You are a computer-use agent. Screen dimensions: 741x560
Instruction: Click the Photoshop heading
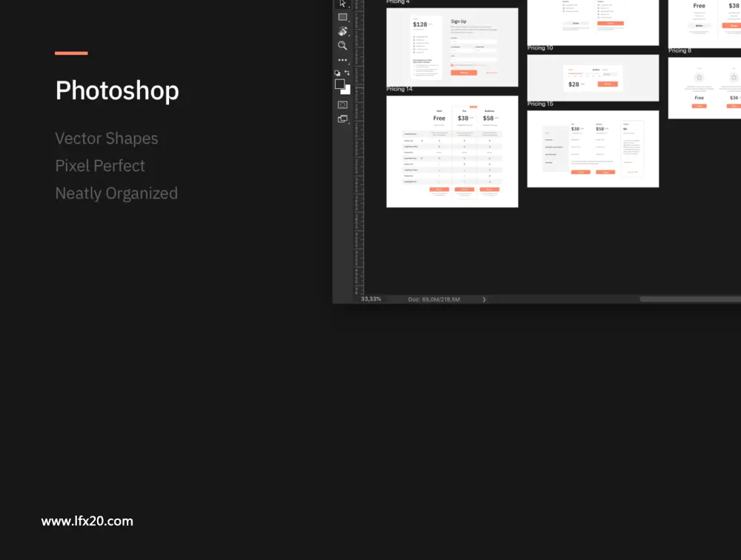point(117,90)
